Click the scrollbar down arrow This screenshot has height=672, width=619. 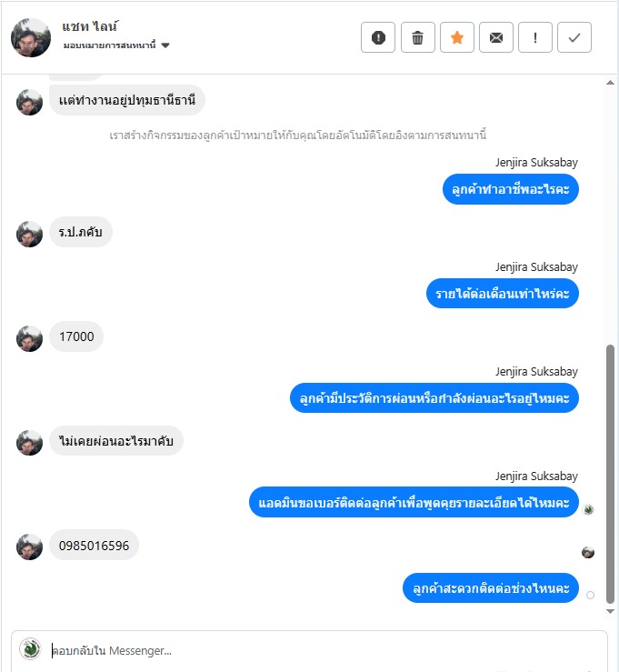pos(611,612)
